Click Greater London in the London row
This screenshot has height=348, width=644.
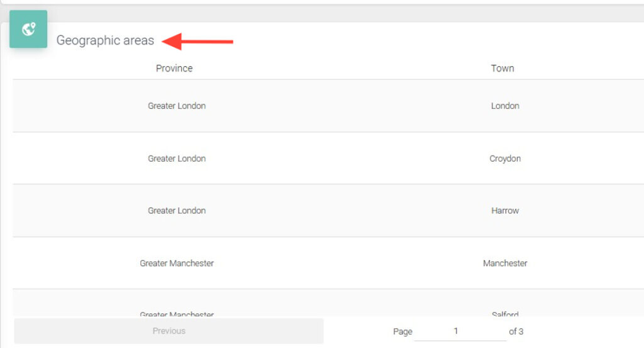coord(177,106)
